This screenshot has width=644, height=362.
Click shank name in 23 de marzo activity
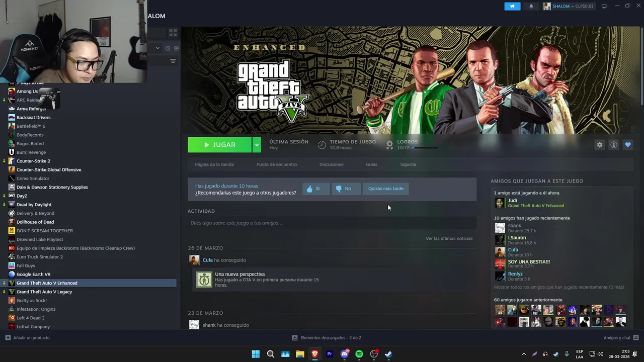[209, 325]
